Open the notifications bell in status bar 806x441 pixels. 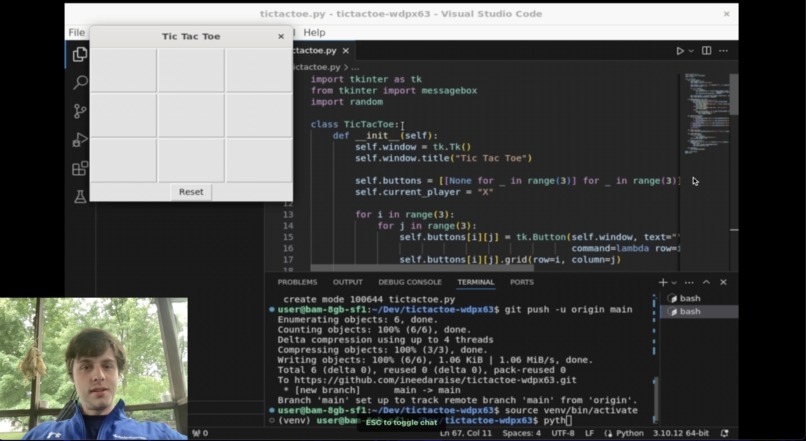coord(725,433)
